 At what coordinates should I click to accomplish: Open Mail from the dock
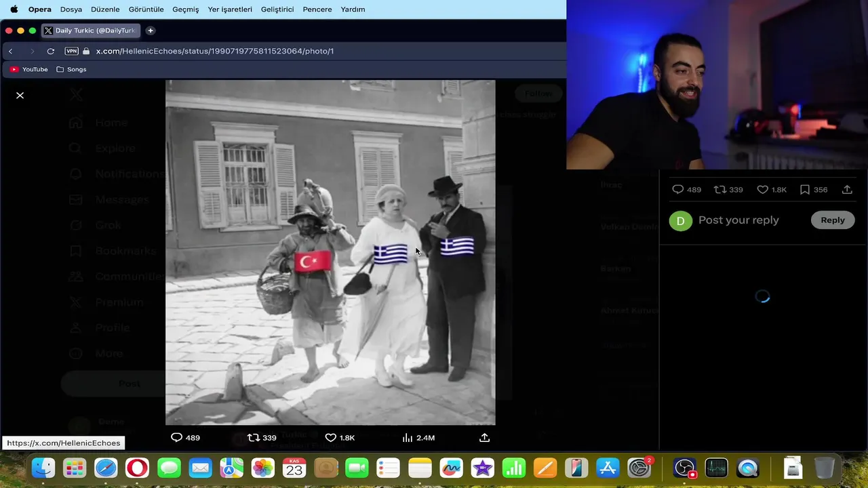[200, 468]
